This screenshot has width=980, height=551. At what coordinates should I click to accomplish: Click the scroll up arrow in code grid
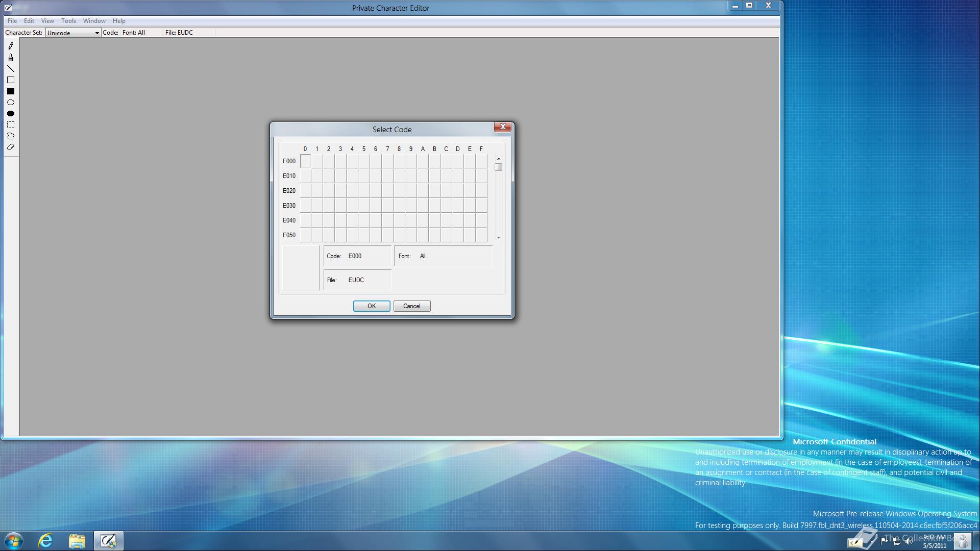(499, 159)
